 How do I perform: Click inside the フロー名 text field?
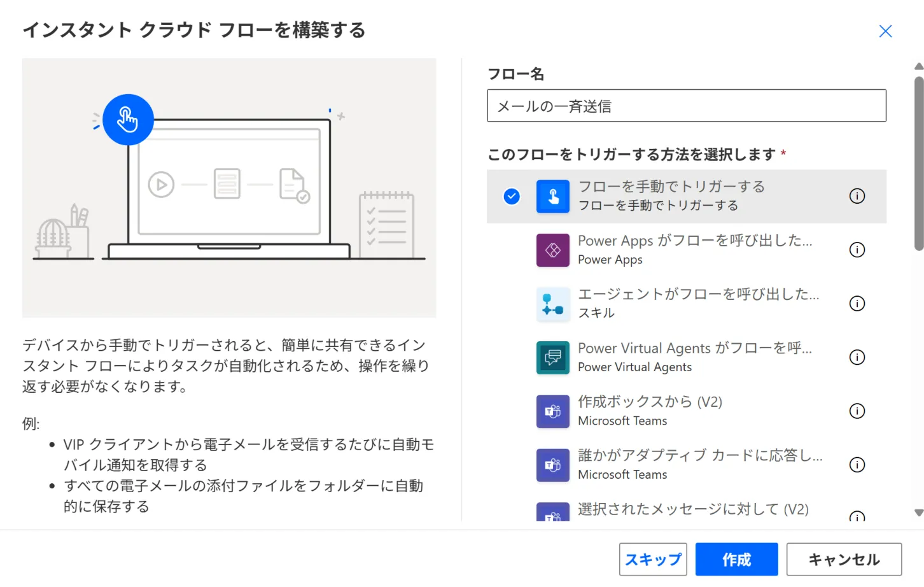(686, 106)
